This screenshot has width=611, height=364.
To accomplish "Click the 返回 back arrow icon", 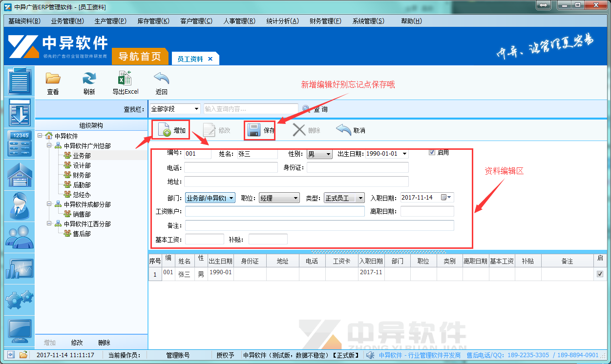I will point(161,79).
